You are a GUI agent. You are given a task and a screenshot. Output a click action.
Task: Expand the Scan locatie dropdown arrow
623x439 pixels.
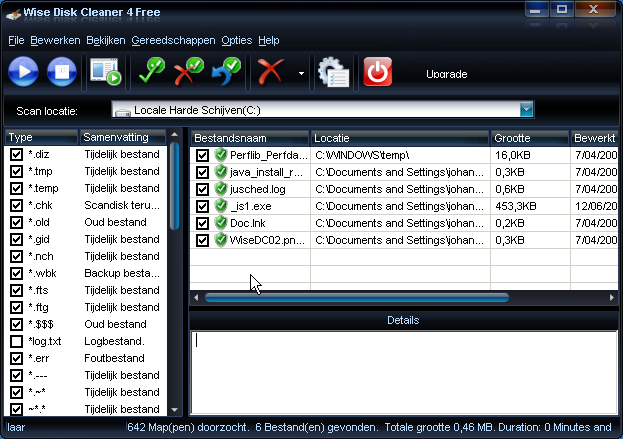point(526,110)
